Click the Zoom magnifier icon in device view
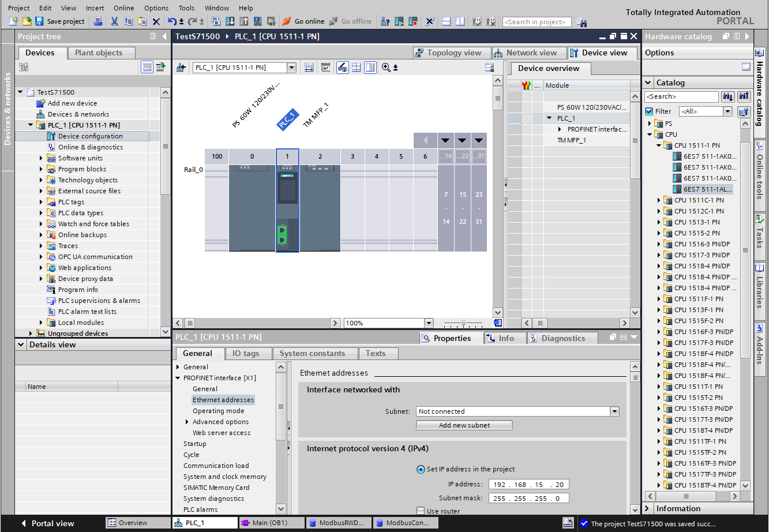 coord(386,68)
